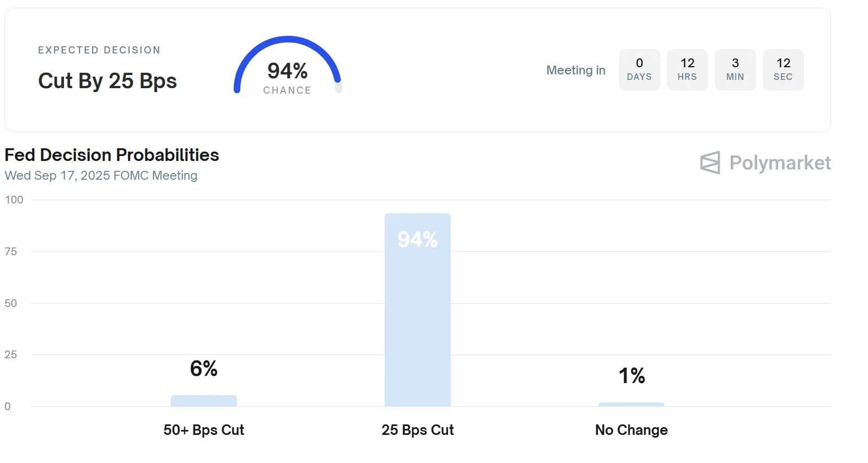Viewport: 868px width, 463px height.
Task: Click the No Change axis label
Action: click(631, 430)
